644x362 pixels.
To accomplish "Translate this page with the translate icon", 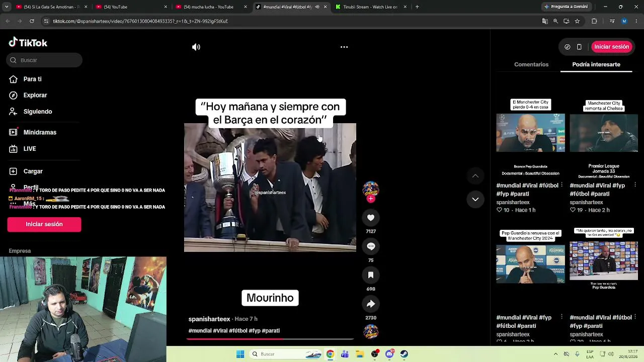I will click(x=545, y=21).
